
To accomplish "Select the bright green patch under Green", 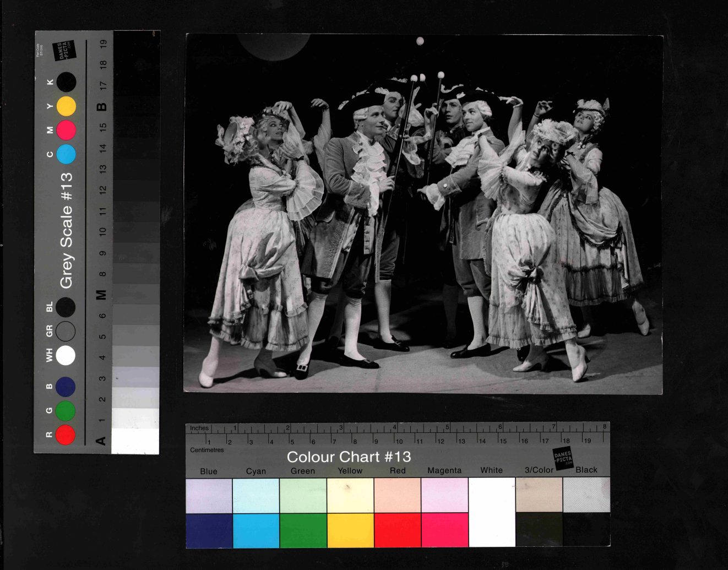I will (x=303, y=530).
